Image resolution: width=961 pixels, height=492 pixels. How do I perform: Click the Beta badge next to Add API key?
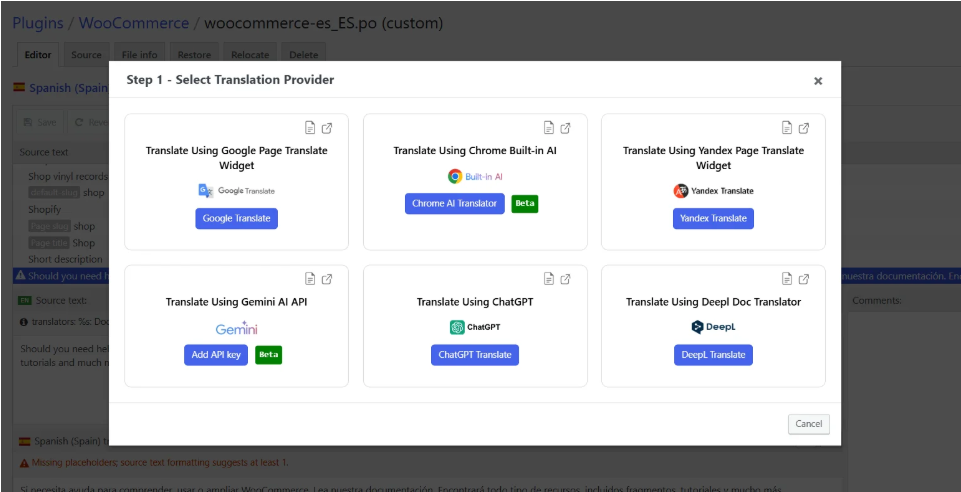coord(268,355)
